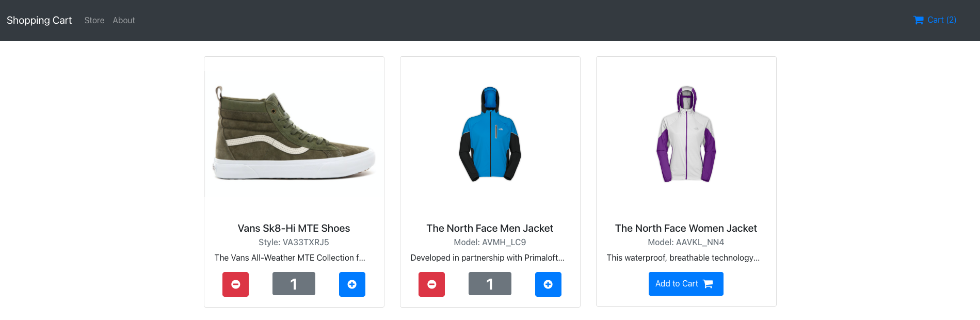Image resolution: width=980 pixels, height=320 pixels.
Task: Decrease Vans Sk8-Hi shoes quantity with minus
Action: [x=235, y=284]
